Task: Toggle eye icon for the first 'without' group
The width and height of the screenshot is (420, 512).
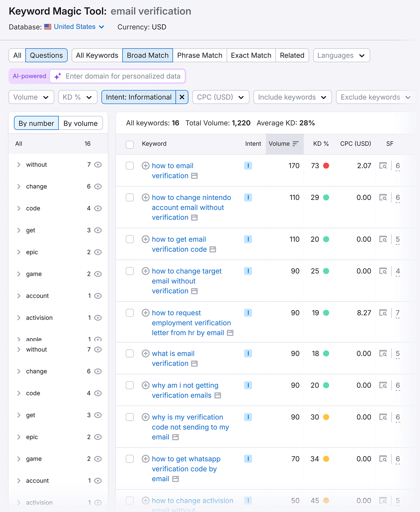Action: tap(98, 165)
